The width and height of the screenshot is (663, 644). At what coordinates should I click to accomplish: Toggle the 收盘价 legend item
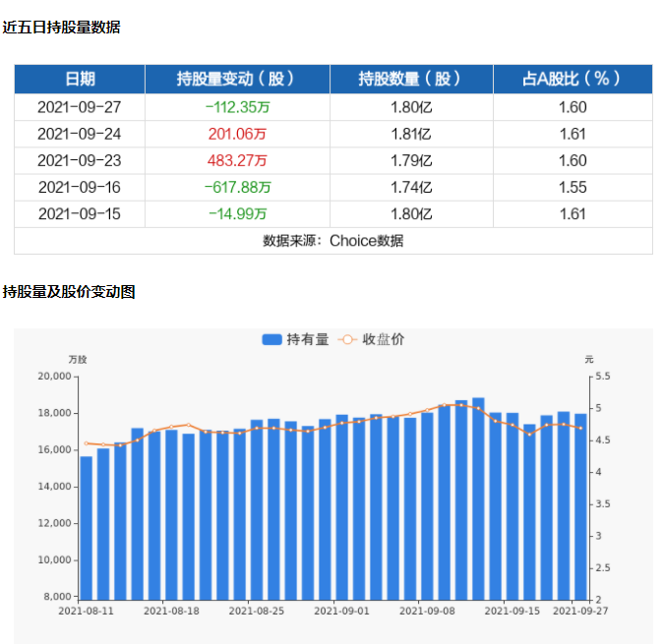click(371, 339)
